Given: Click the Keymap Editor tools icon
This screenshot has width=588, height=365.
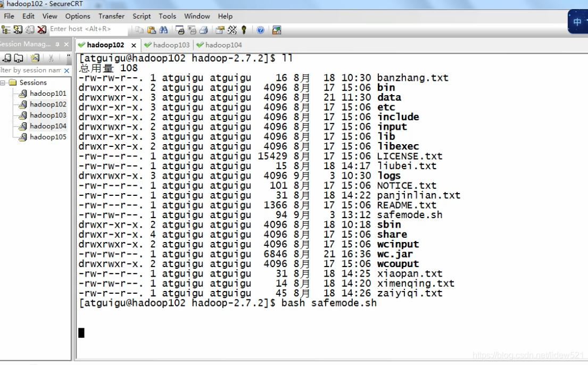Looking at the screenshot, I should (232, 30).
